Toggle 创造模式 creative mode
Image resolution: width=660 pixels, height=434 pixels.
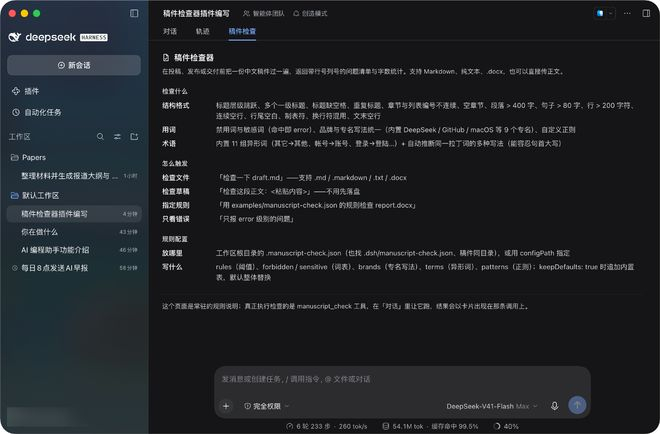310,13
